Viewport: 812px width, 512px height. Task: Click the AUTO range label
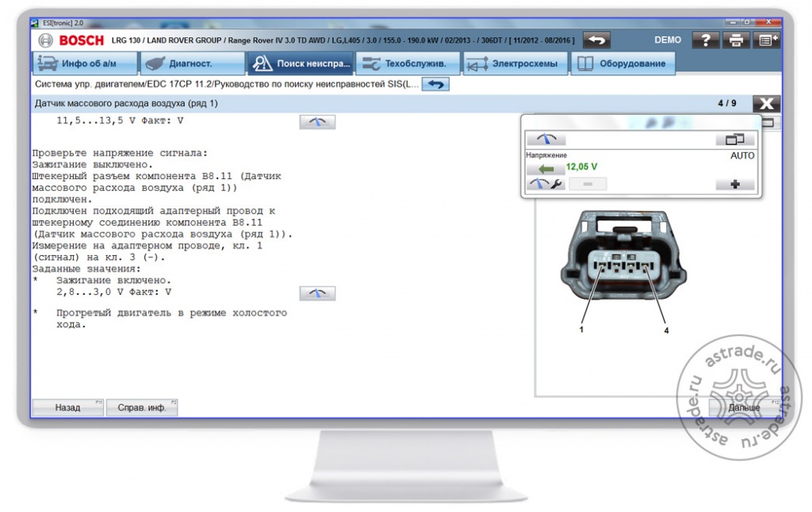click(742, 156)
